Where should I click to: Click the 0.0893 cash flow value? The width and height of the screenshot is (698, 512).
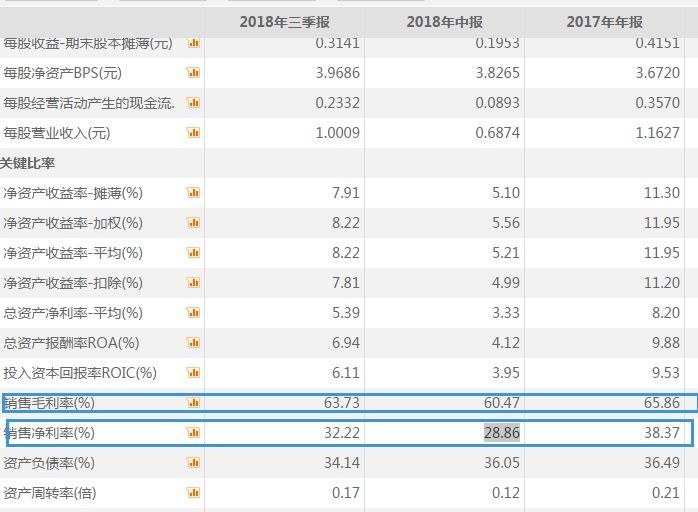click(497, 103)
